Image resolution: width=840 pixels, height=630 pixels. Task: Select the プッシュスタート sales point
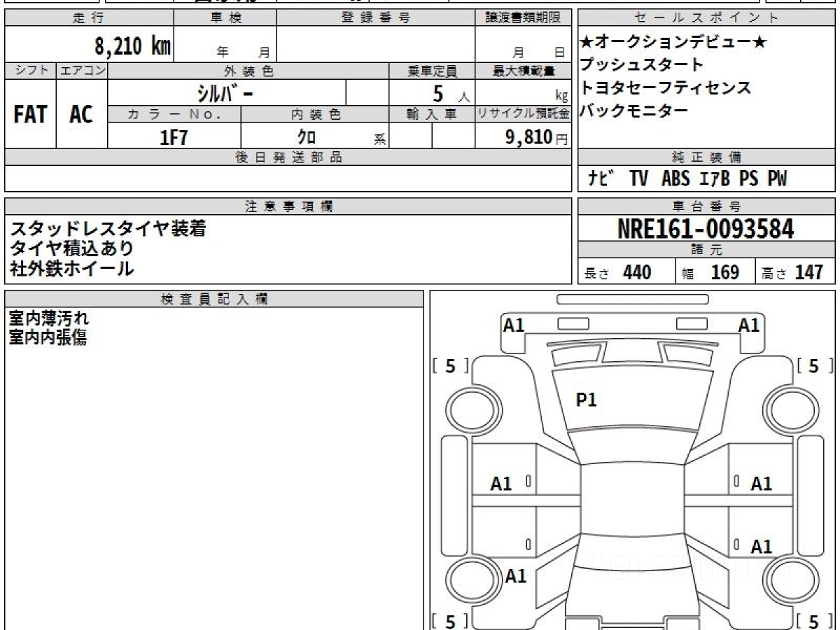pyautogui.click(x=641, y=65)
